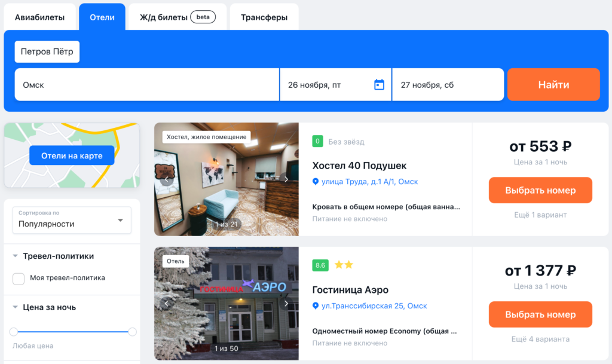This screenshot has width=612, height=364.
Task: Click Одноместный номер Economy room description
Action: pos(384,331)
